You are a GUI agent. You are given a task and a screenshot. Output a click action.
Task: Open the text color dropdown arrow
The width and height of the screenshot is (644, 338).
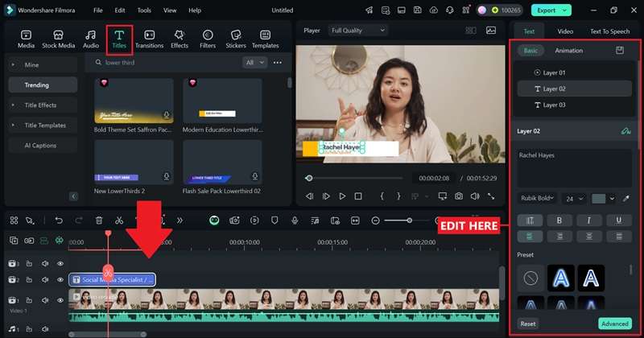tap(612, 198)
